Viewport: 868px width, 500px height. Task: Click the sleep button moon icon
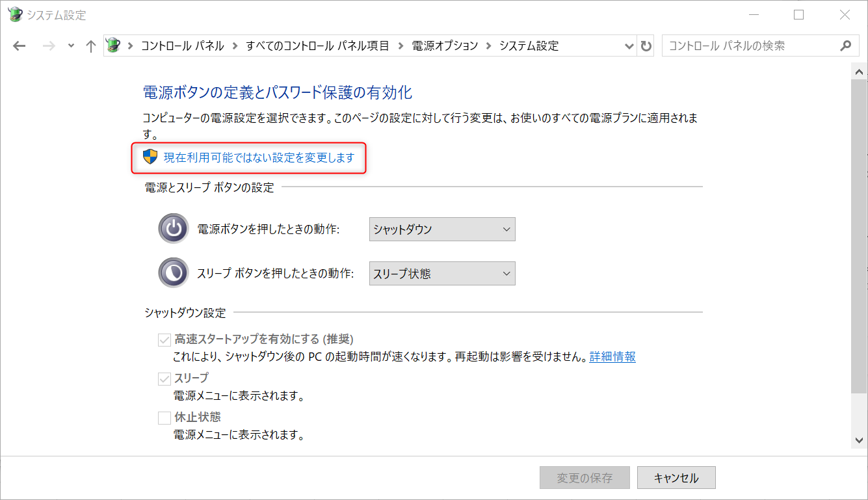[x=174, y=273]
